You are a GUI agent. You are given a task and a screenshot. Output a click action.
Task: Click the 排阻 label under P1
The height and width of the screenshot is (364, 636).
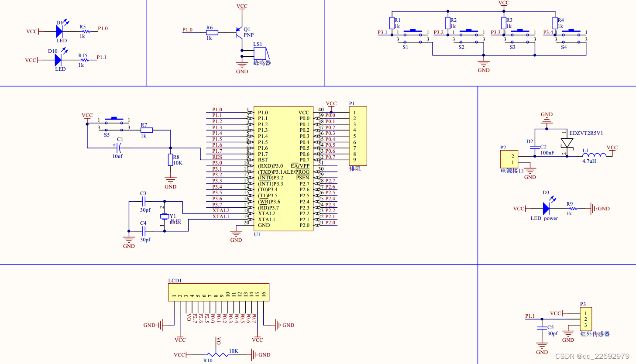click(x=355, y=168)
